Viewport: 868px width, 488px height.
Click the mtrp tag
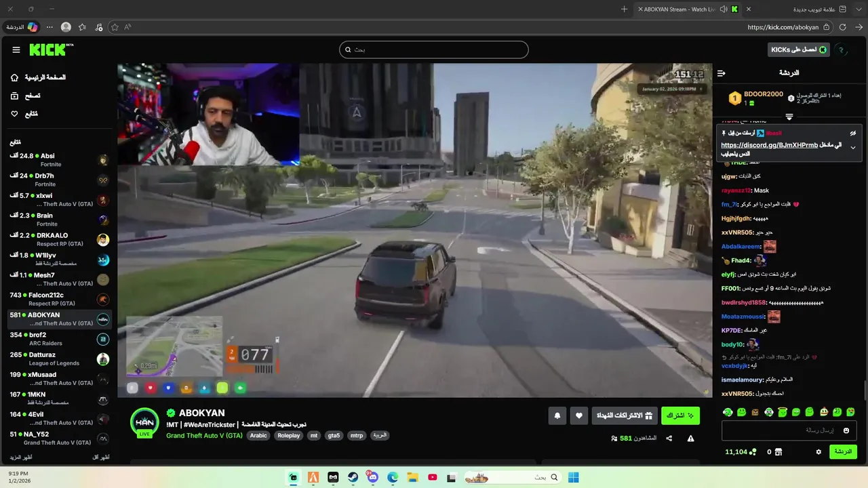point(357,436)
